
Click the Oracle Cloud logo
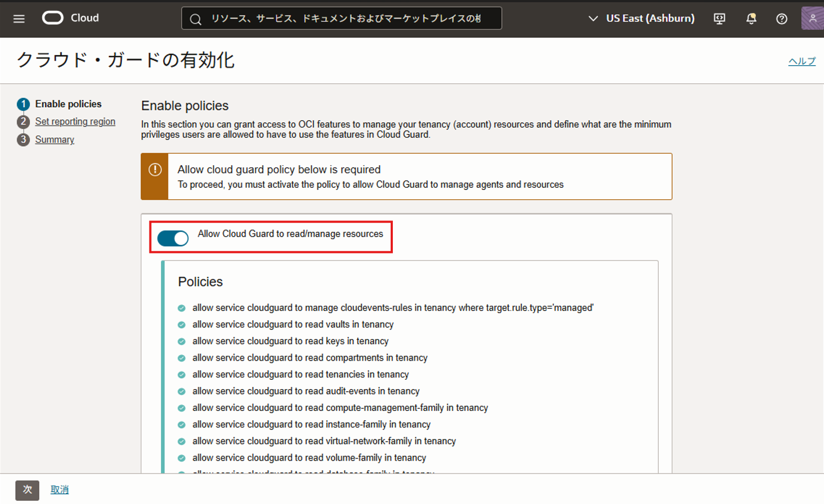pos(53,18)
